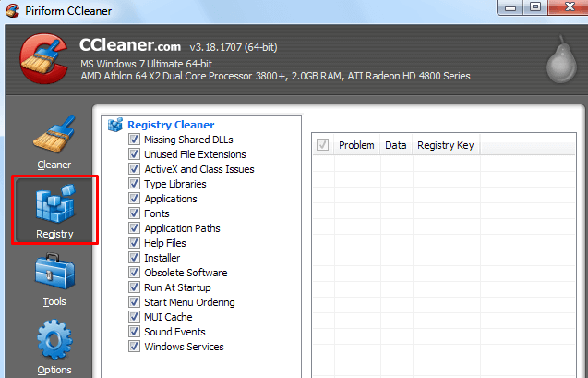This screenshot has width=588, height=378.
Task: Sort results by Data column
Action: [396, 145]
